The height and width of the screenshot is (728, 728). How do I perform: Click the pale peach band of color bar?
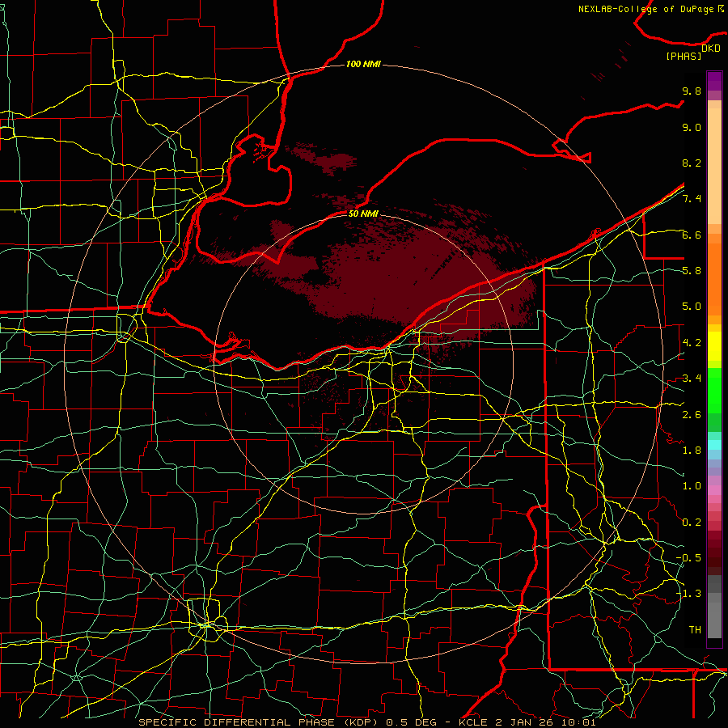(x=714, y=166)
